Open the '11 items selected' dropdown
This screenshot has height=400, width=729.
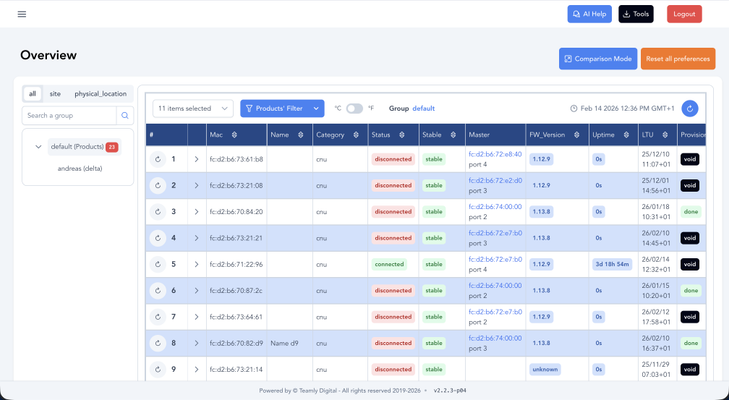[x=193, y=108]
